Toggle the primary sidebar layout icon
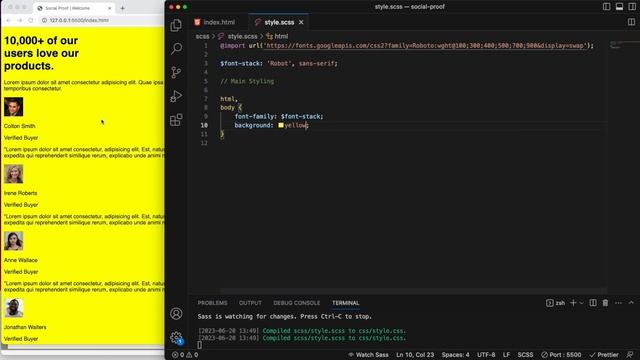The height and width of the screenshot is (360, 640). pyautogui.click(x=607, y=7)
